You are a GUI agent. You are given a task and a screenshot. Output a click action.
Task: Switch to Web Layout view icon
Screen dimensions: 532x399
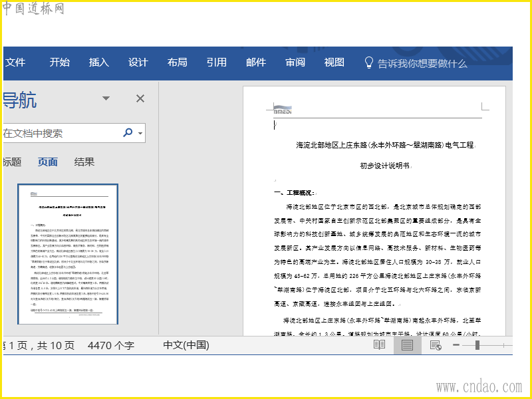[436, 345]
